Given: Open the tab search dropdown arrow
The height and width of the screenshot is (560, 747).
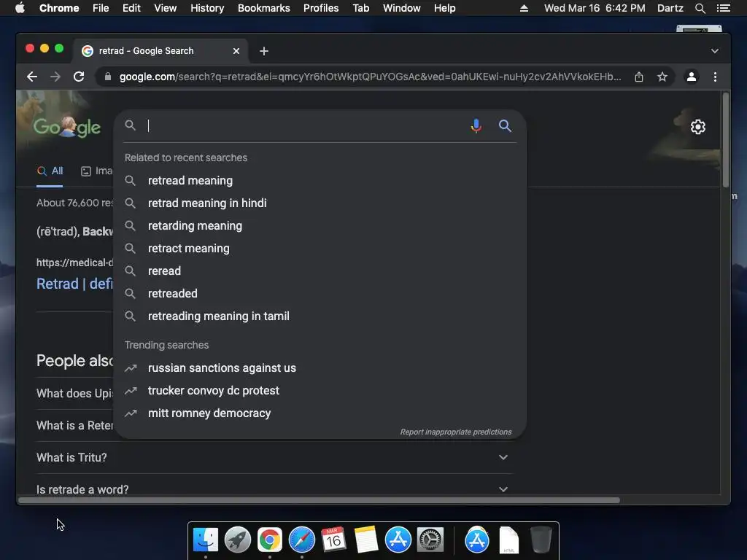Looking at the screenshot, I should tap(715, 51).
